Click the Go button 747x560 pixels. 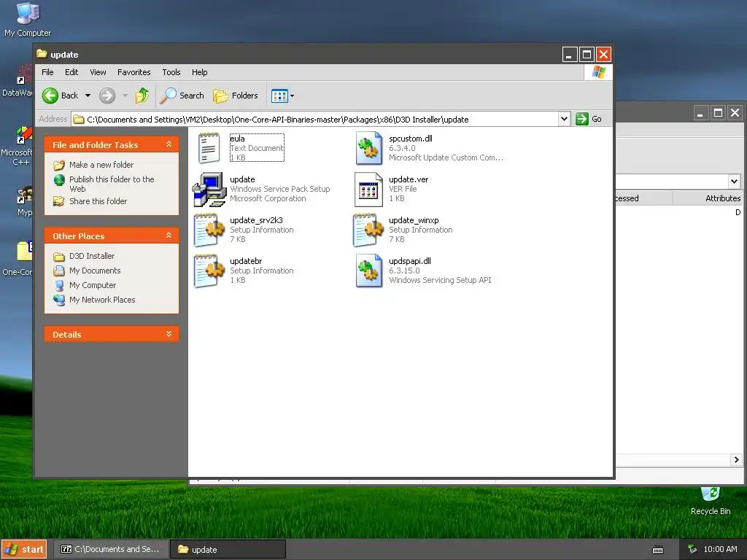589,119
